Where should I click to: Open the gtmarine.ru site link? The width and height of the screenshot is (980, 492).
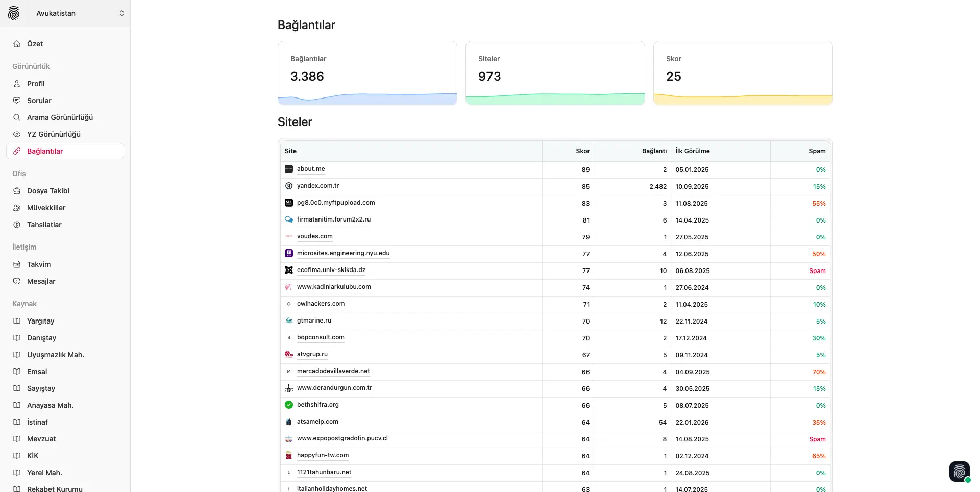[313, 321]
